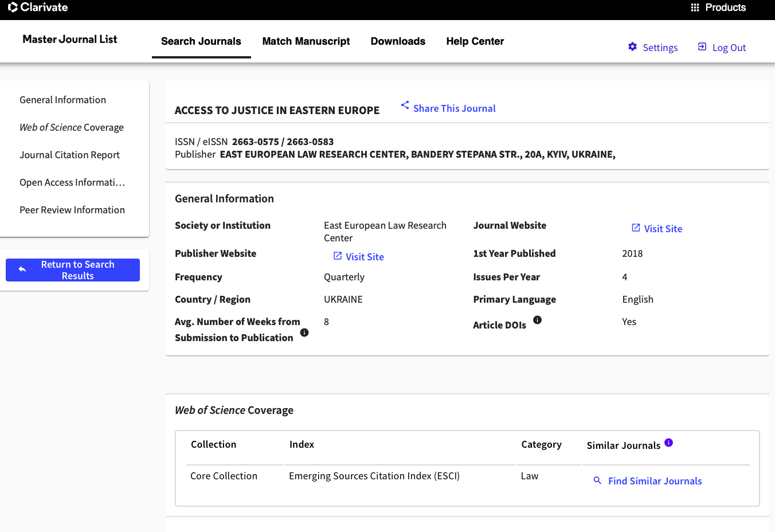Open Journal Citation Report in the sidebar
The width and height of the screenshot is (775, 532).
coord(69,155)
